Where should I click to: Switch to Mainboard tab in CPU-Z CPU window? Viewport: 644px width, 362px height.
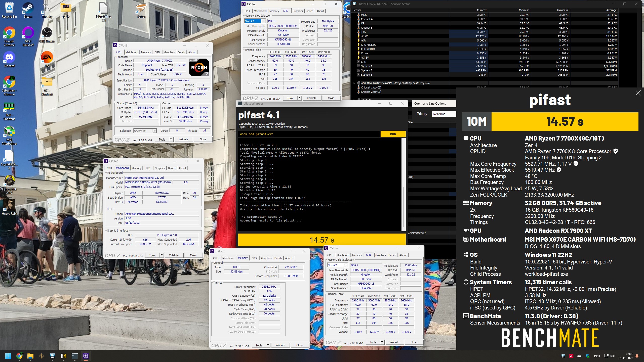click(132, 52)
